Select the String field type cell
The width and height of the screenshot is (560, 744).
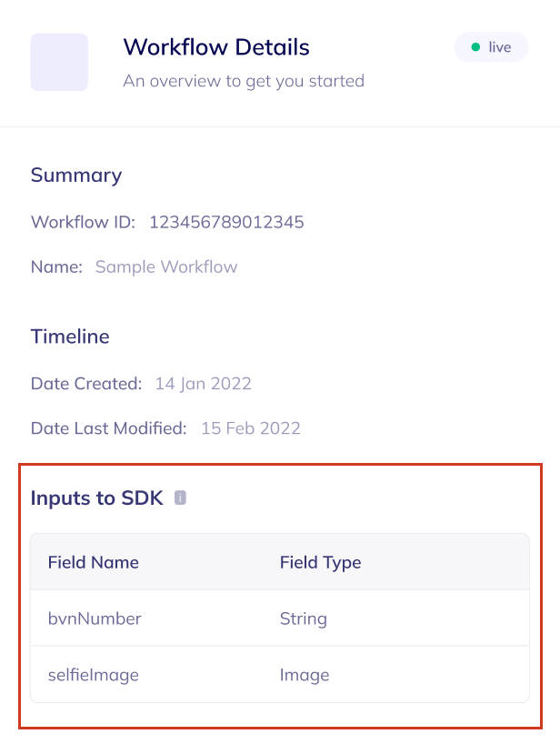(x=304, y=618)
